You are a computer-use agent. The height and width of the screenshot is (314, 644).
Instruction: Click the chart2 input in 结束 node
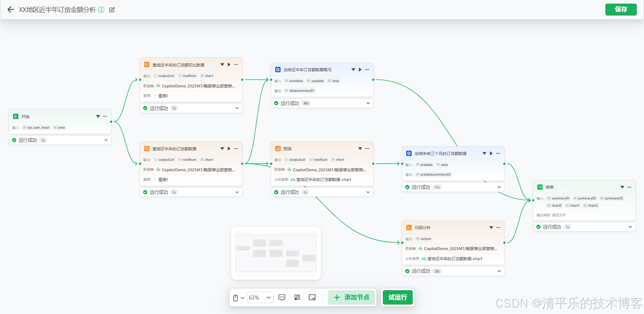tap(591, 206)
